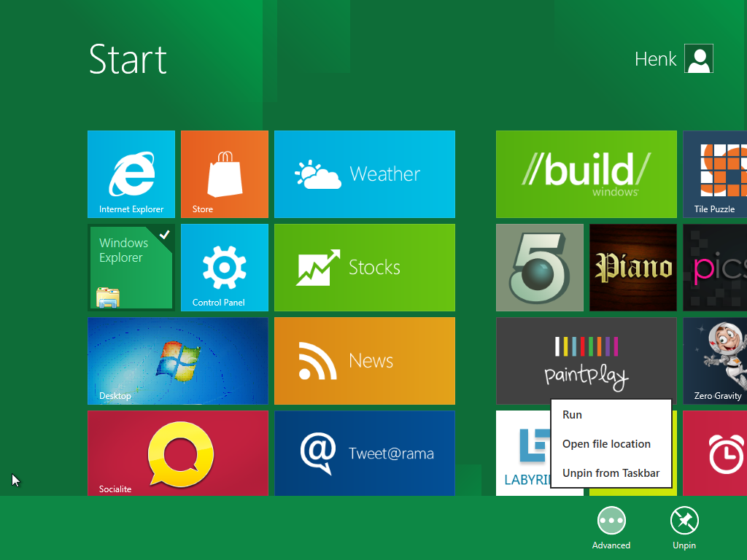Choose Run from the context menu
The height and width of the screenshot is (560, 747).
coord(611,415)
